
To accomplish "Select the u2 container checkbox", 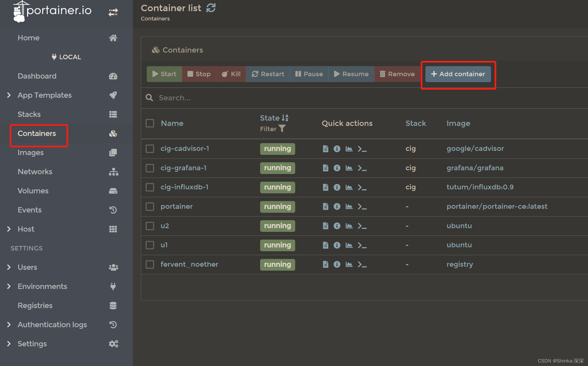I will click(150, 226).
